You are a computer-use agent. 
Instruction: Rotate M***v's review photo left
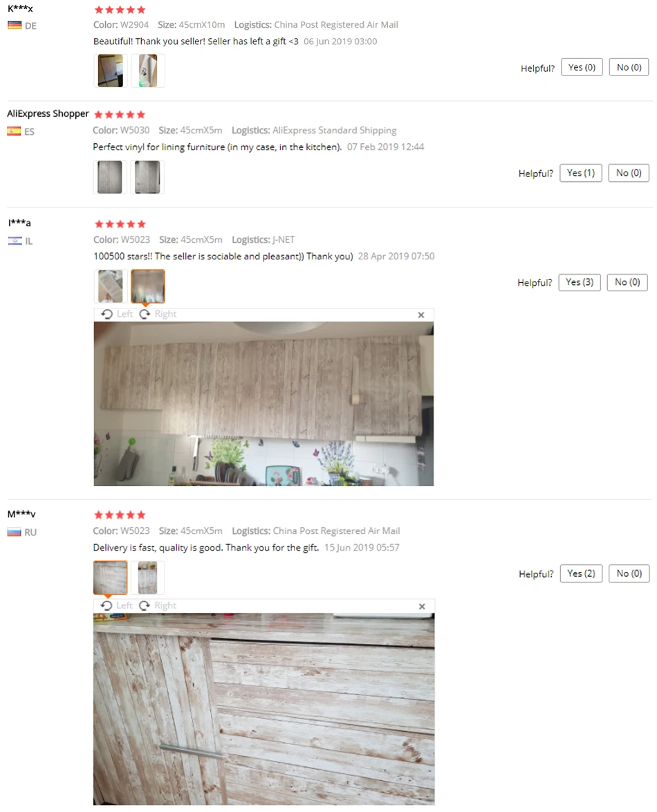[x=116, y=605]
